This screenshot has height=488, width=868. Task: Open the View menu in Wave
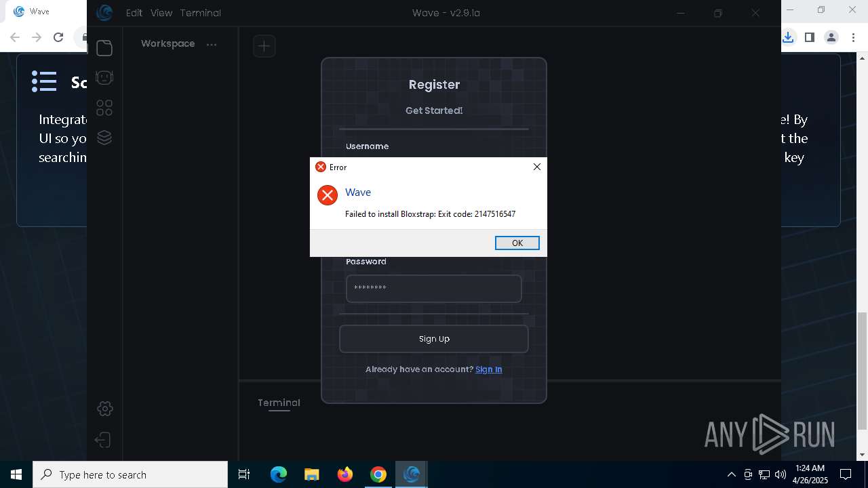click(x=161, y=13)
